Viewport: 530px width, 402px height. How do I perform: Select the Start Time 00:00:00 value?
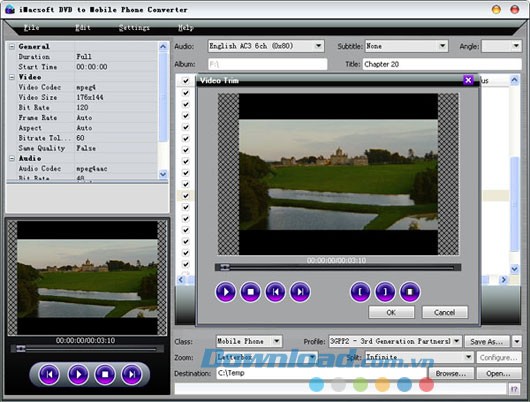click(x=92, y=67)
